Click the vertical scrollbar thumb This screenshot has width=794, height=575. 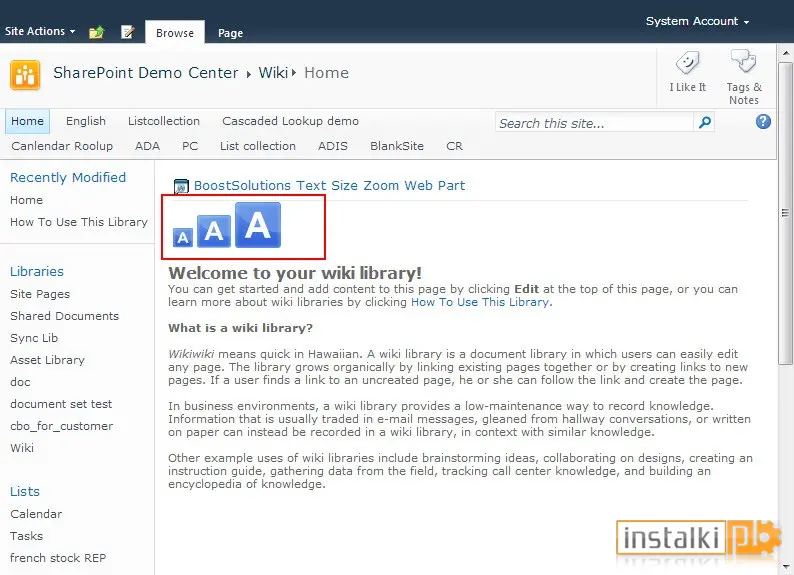click(785, 213)
